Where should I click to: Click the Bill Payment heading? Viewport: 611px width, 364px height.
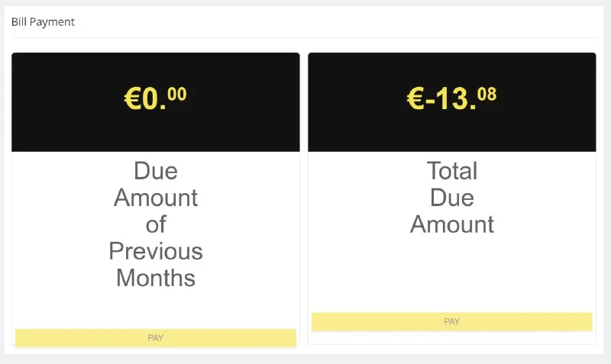pos(43,22)
